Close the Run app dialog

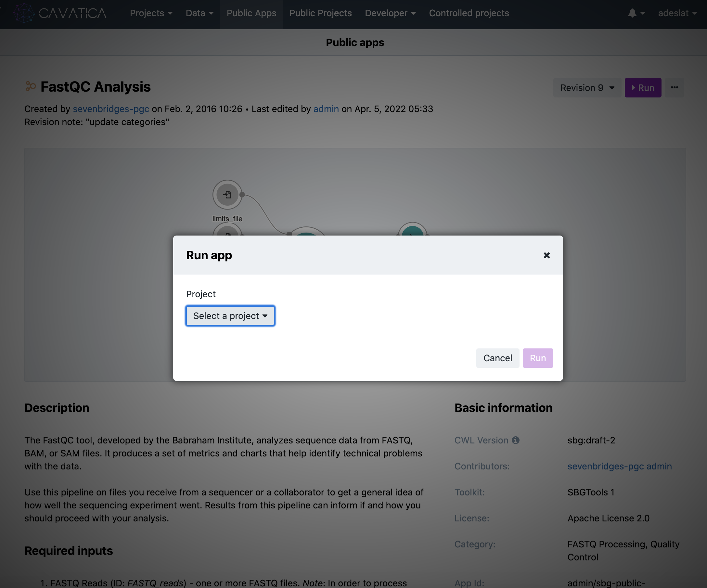click(546, 255)
